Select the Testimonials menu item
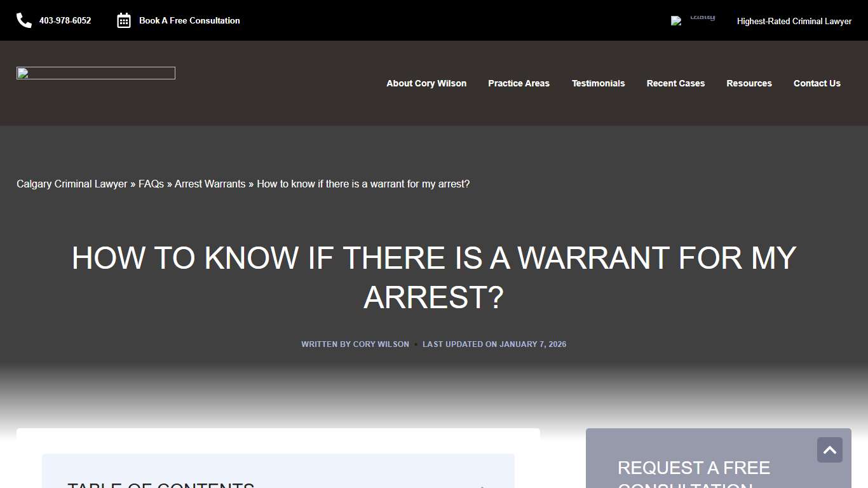 [x=598, y=83]
